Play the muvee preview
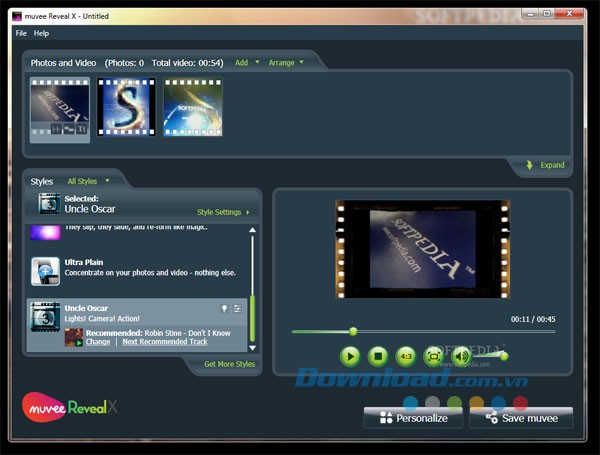 [x=350, y=356]
